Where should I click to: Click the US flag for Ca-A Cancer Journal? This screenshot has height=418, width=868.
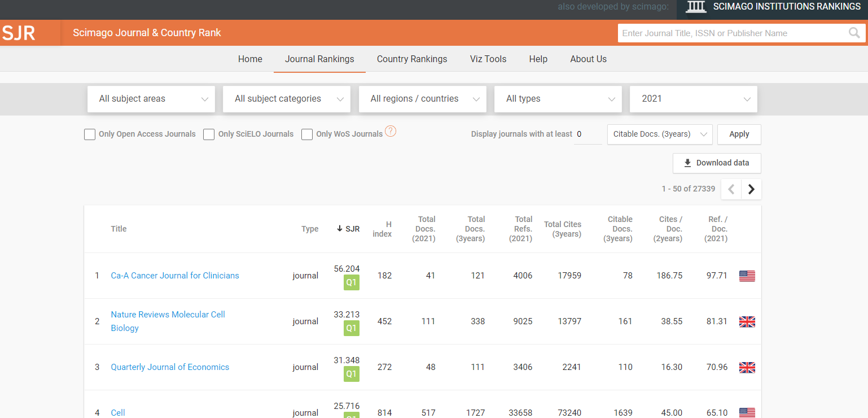747,276
